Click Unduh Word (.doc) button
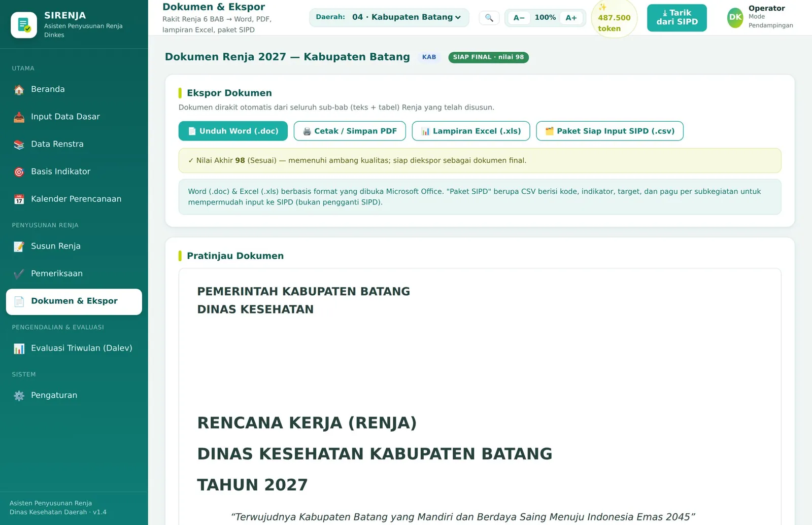Image resolution: width=812 pixels, height=525 pixels. pos(233,131)
